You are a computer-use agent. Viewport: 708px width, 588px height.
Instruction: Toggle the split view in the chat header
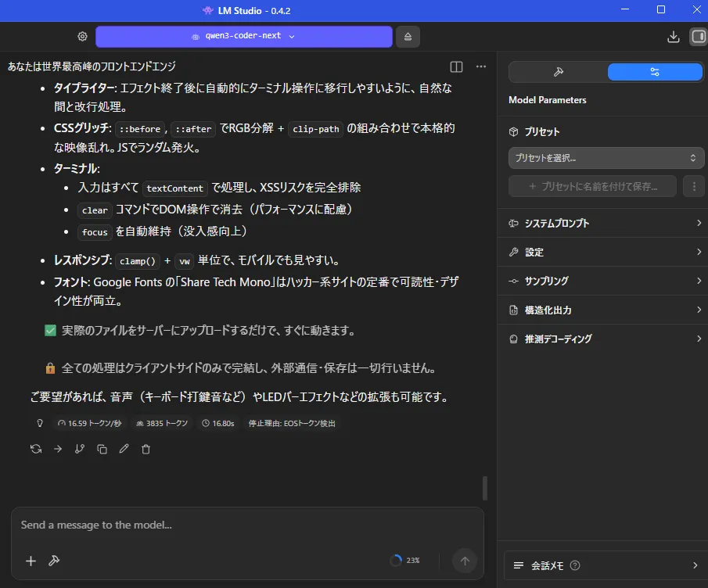[456, 67]
